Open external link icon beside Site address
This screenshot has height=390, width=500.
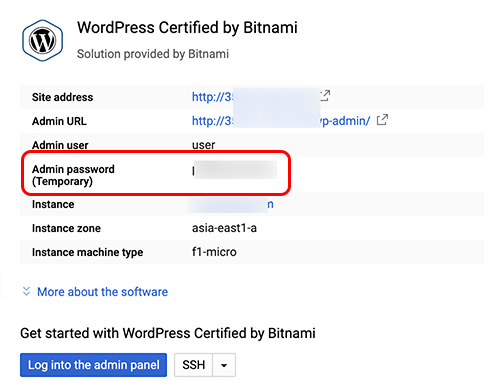[325, 96]
